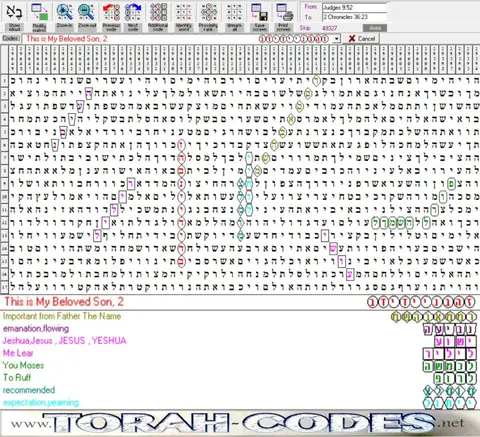480x437 pixels.
Task: Click the Unmark all icon
Action: [x=234, y=17]
